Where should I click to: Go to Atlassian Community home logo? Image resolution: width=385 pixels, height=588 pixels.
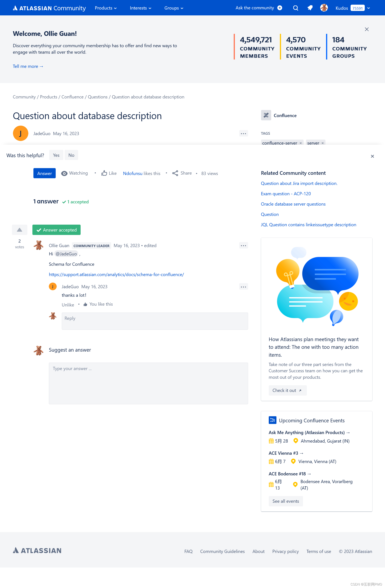tap(49, 8)
